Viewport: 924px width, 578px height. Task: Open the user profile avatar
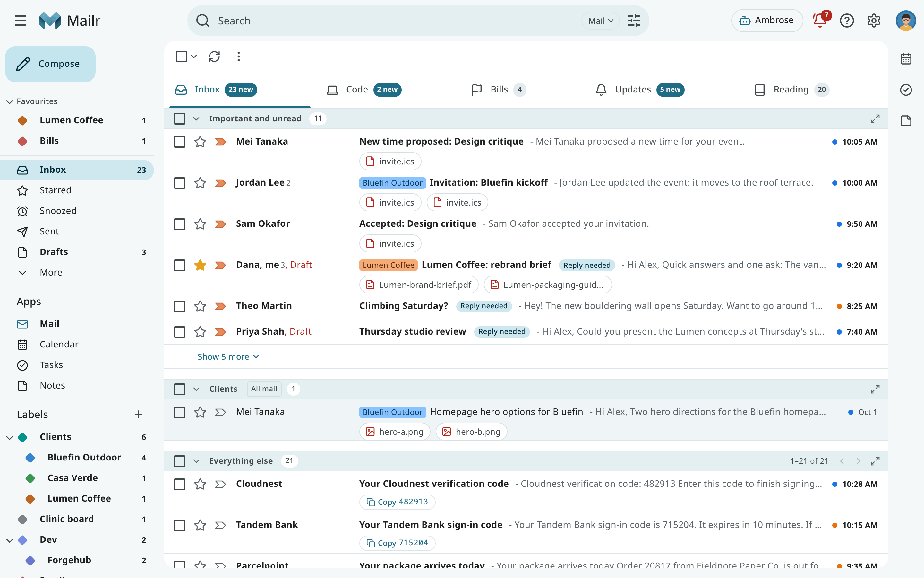pos(906,21)
